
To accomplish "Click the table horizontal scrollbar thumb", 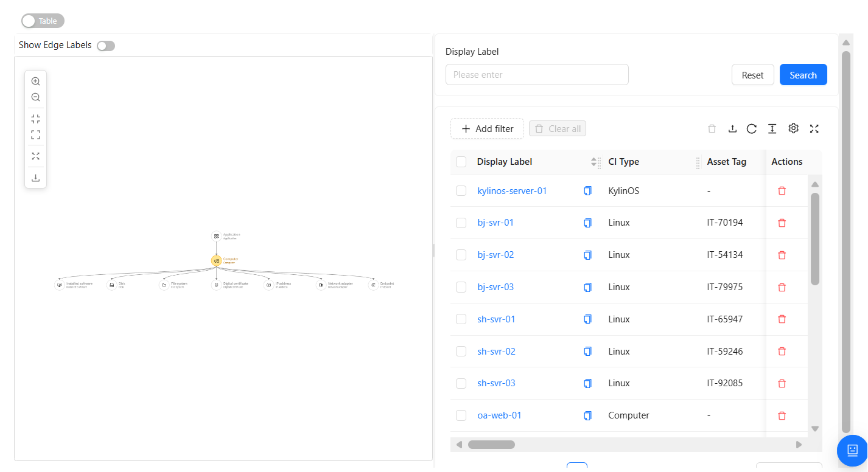I will click(x=491, y=445).
